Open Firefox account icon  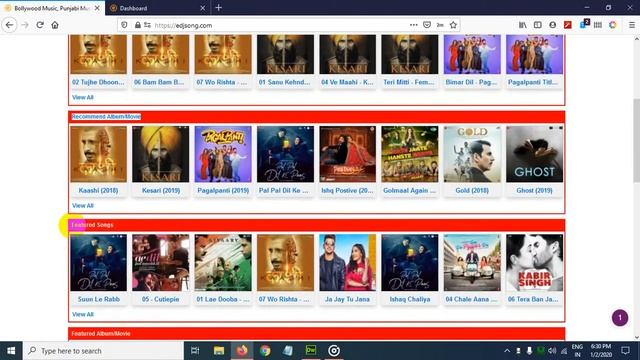pyautogui.click(x=553, y=25)
